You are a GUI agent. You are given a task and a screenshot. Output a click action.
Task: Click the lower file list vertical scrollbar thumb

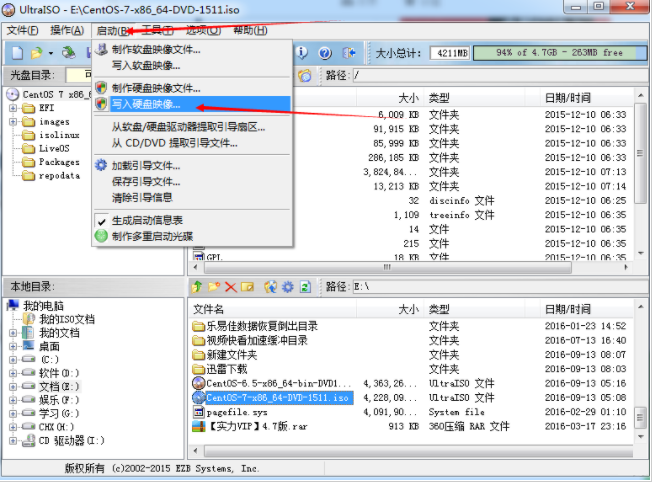(x=640, y=418)
